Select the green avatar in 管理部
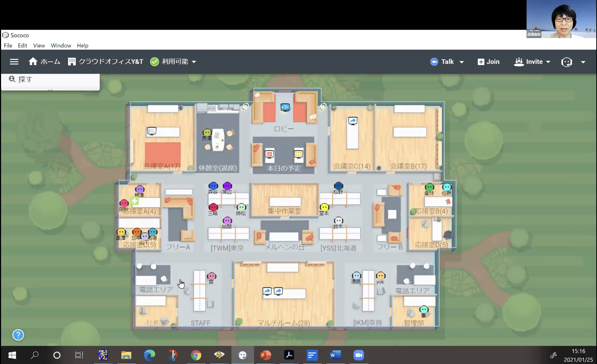597x364 pixels. coord(424,310)
